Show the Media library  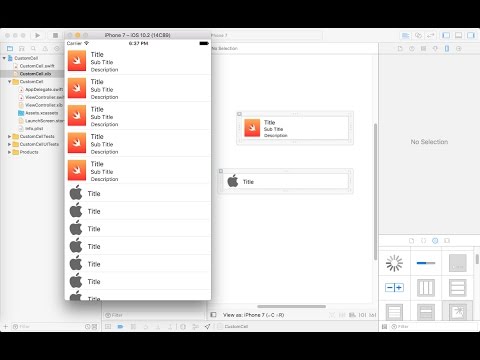(x=447, y=241)
